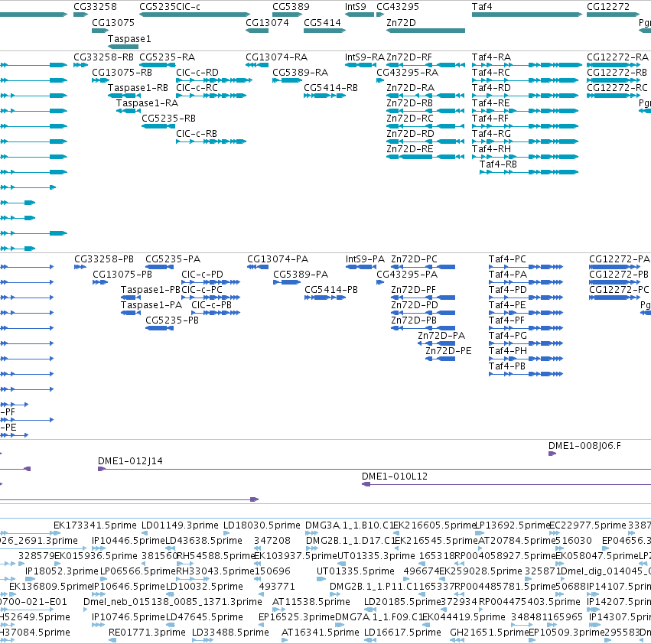Select EST LD20185.5prime

402,602
